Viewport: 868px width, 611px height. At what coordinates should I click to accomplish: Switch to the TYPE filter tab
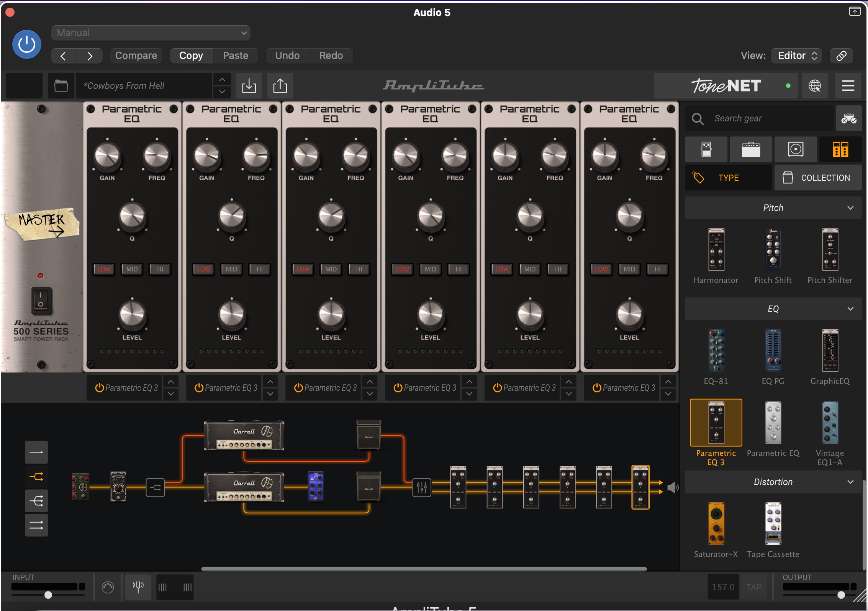(729, 178)
